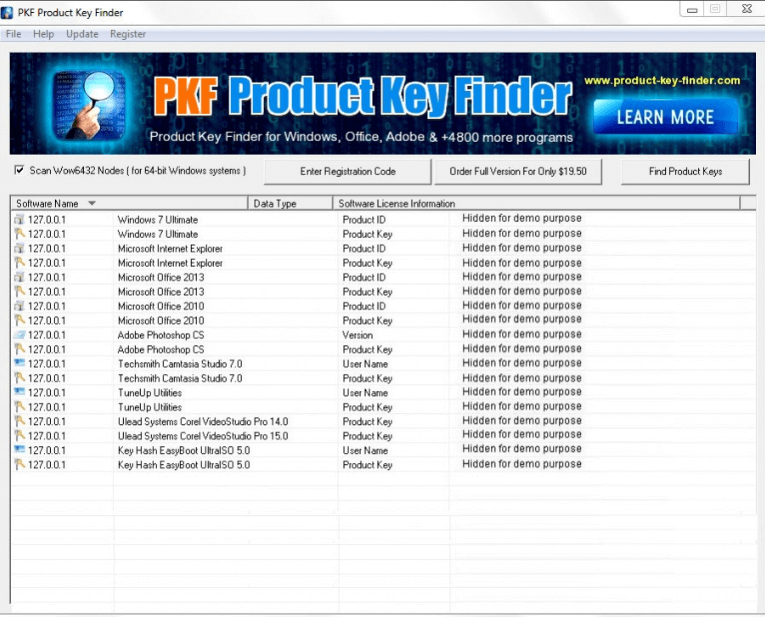Select 'Ulead Systems Corel VideoStudio Pro 14.0' text

[203, 421]
